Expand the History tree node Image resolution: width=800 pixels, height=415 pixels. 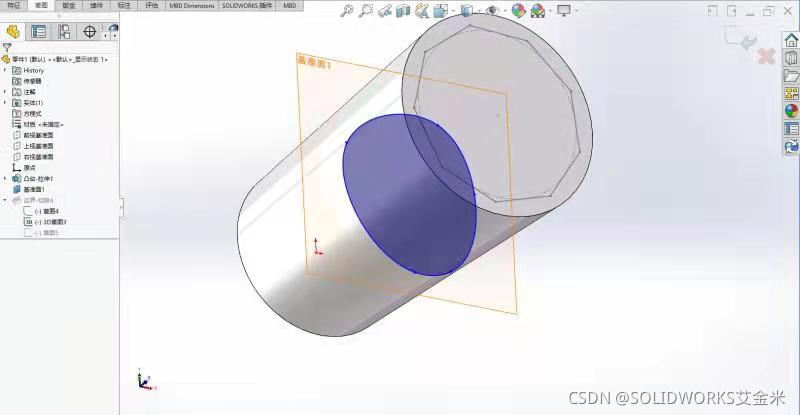5,70
